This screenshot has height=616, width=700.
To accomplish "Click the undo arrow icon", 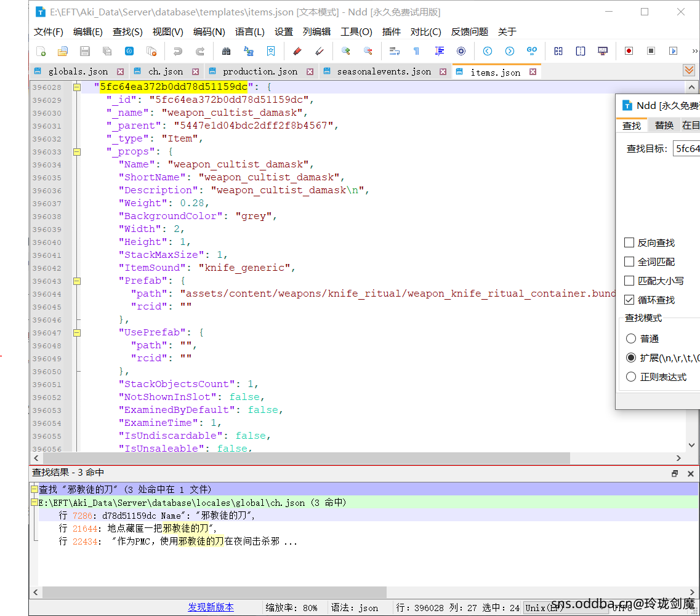I will [x=178, y=51].
